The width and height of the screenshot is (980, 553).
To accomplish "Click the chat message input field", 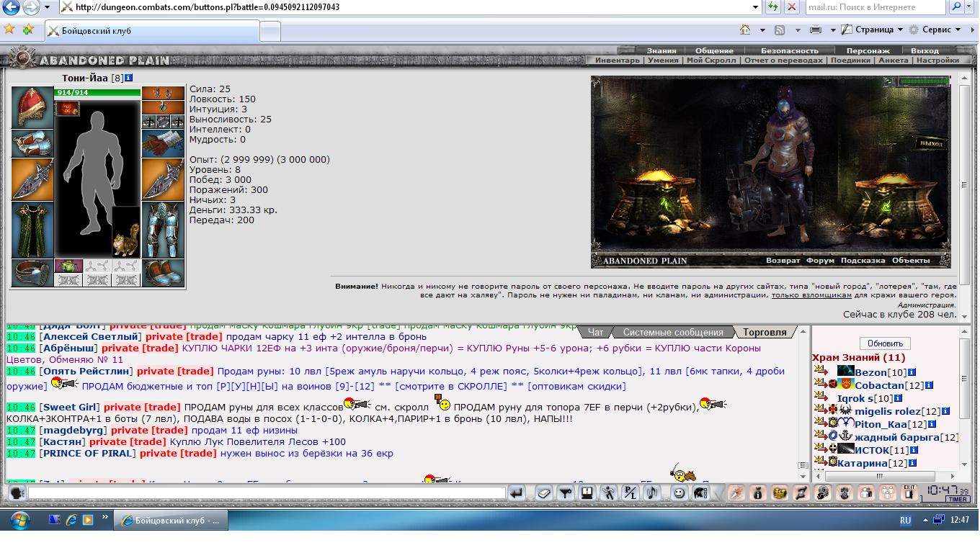I will pyautogui.click(x=267, y=493).
